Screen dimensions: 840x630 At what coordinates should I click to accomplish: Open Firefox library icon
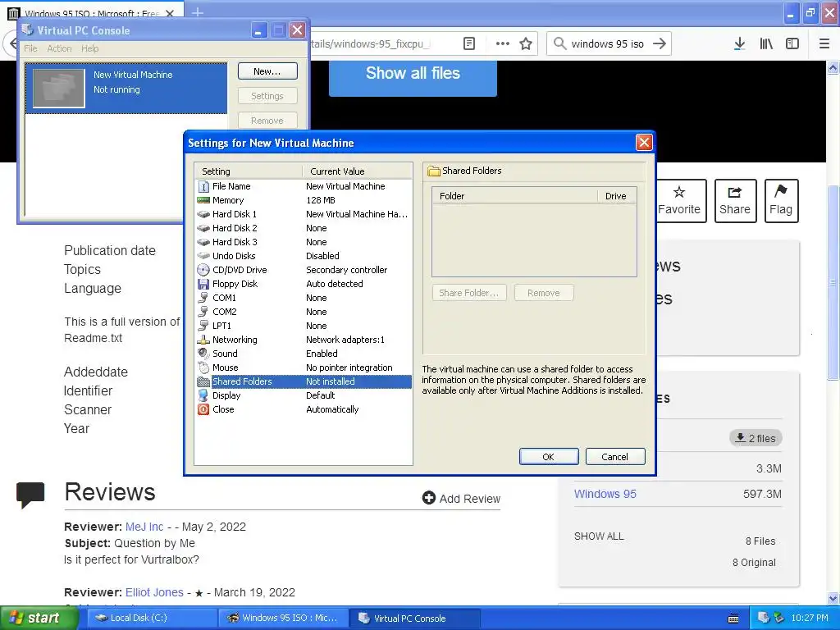coord(766,44)
